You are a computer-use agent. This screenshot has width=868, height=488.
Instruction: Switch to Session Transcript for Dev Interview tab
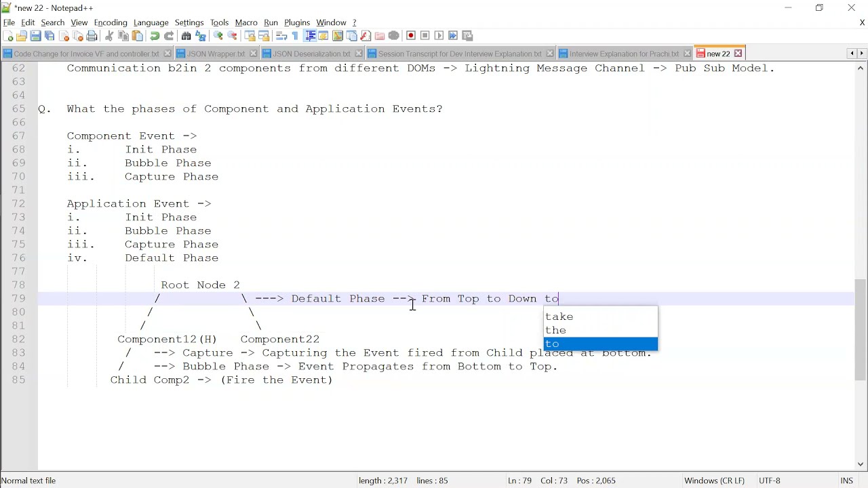[x=460, y=54]
